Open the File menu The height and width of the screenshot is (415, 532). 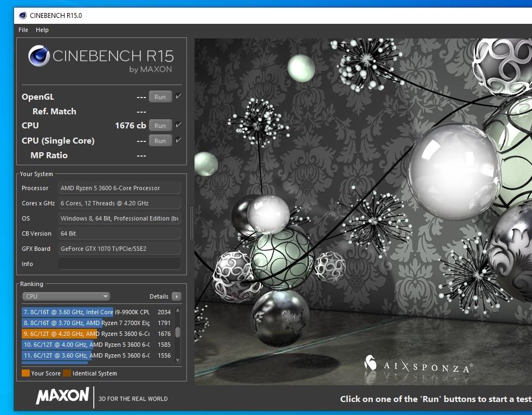point(23,30)
